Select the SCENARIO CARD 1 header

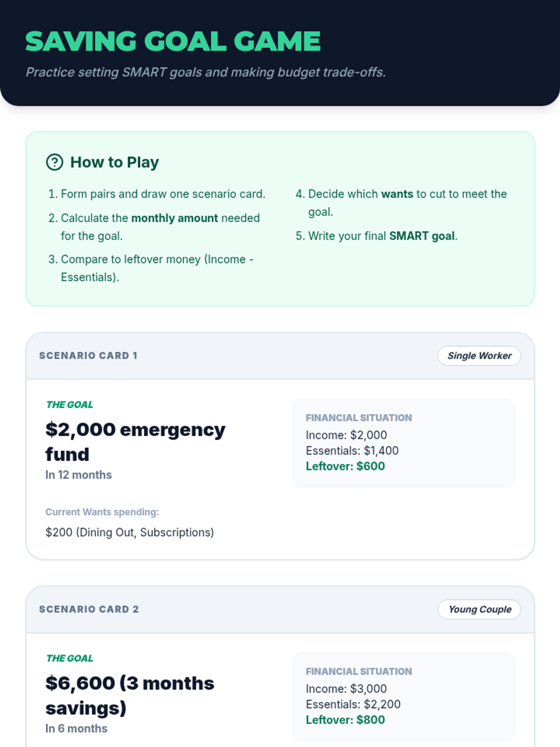click(x=88, y=356)
